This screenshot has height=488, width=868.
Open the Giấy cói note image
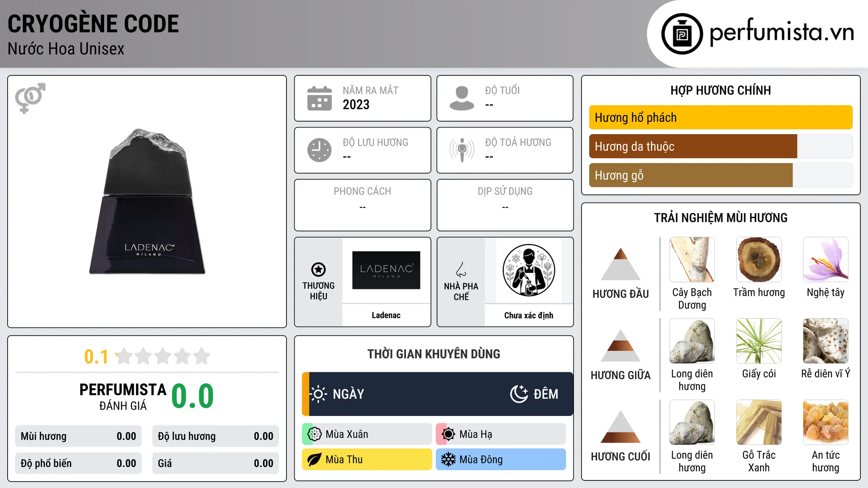[759, 341]
